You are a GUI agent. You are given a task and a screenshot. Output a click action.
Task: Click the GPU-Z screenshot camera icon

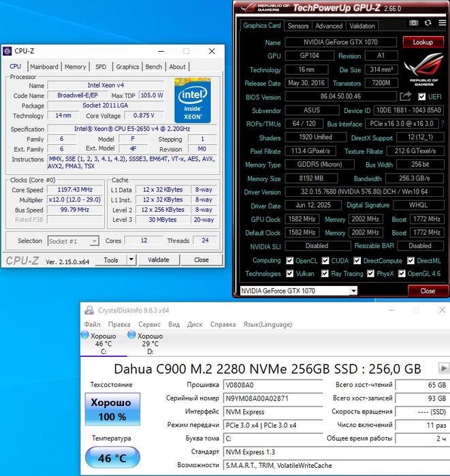pyautogui.click(x=413, y=22)
